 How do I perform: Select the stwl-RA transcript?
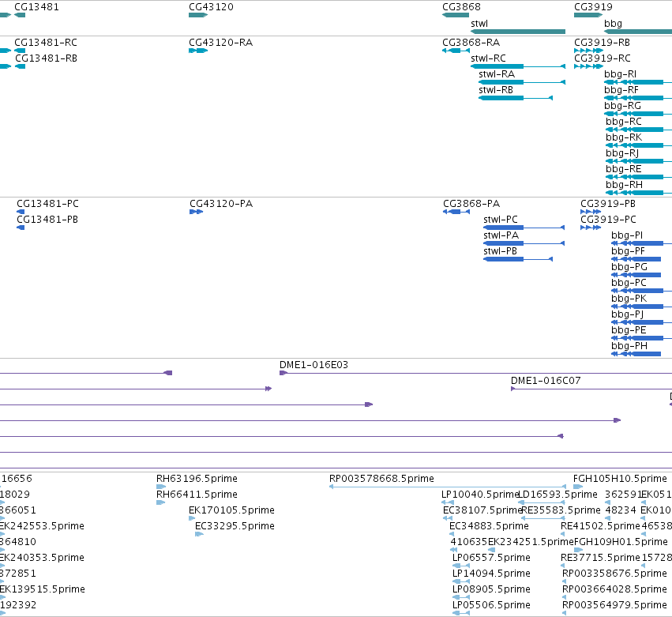[x=522, y=82]
